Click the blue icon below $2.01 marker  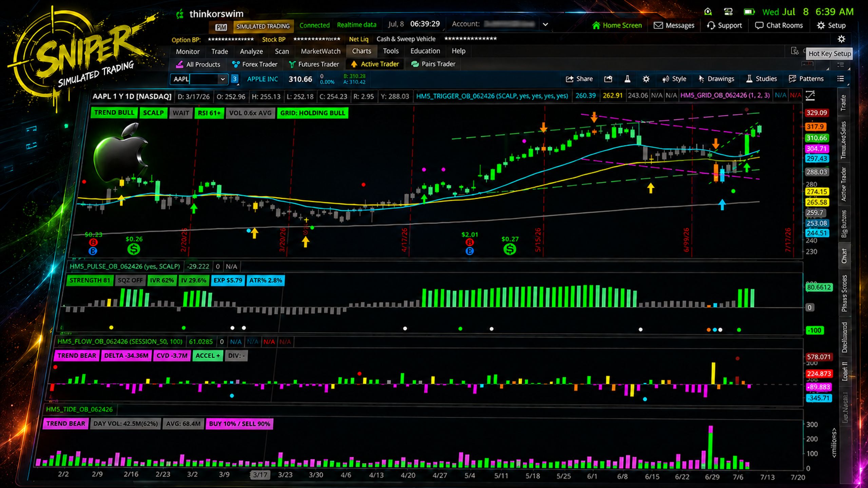coord(469,251)
